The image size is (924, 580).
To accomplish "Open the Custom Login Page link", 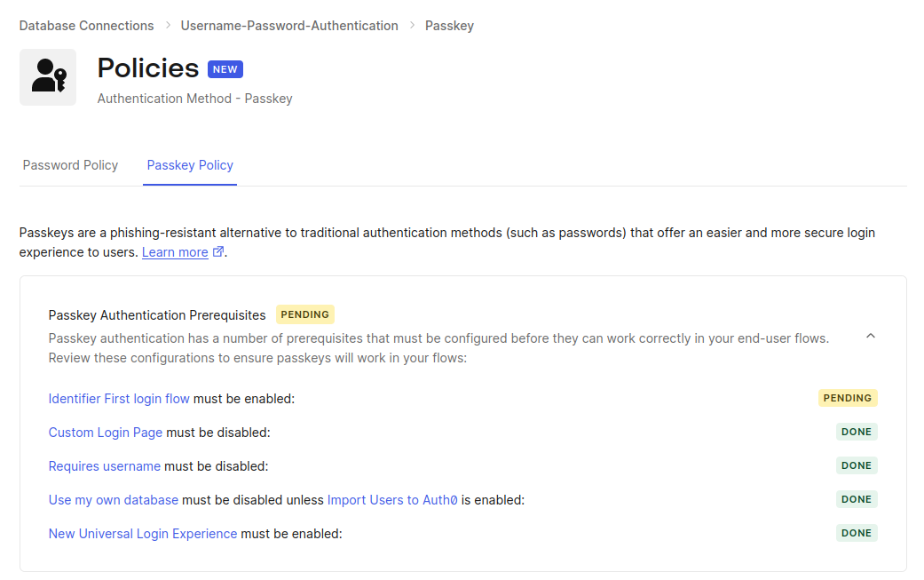I will pos(106,433).
